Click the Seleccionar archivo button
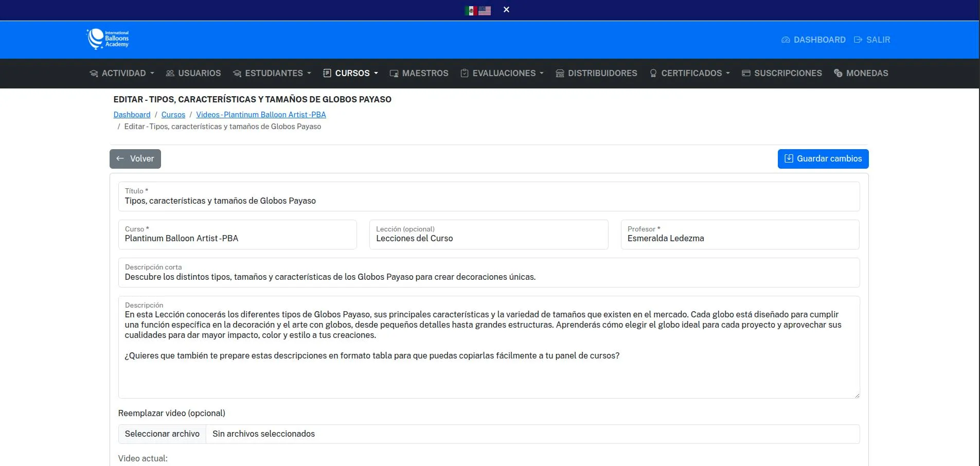Image resolution: width=980 pixels, height=466 pixels. (162, 434)
